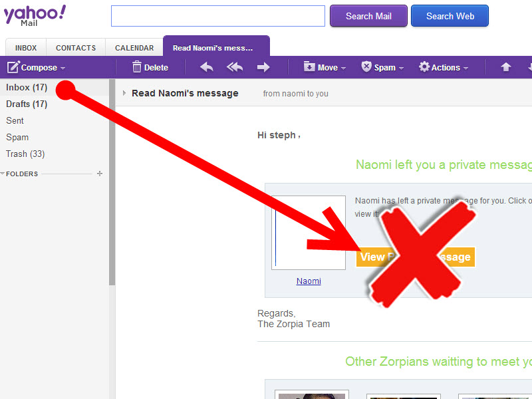Switch to the CONTACTS tab

click(76, 48)
